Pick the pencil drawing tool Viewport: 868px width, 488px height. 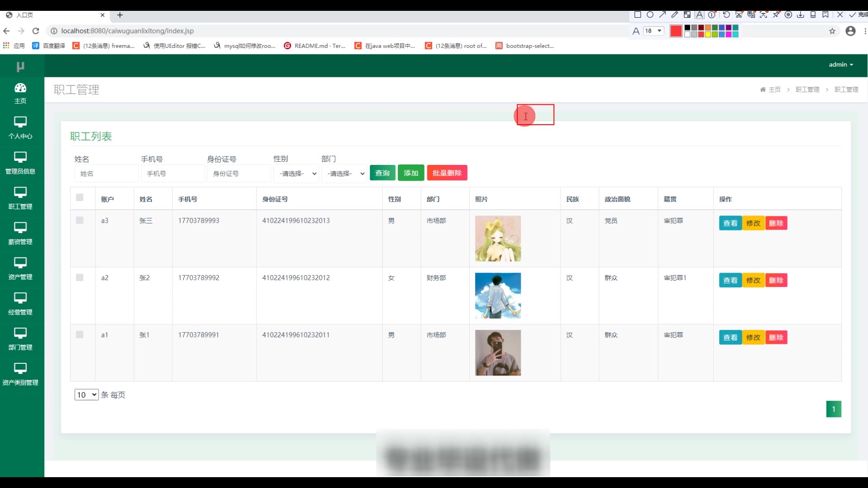(675, 14)
